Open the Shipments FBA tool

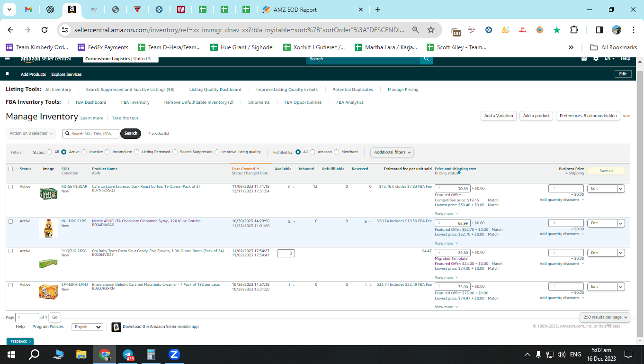pyautogui.click(x=259, y=102)
